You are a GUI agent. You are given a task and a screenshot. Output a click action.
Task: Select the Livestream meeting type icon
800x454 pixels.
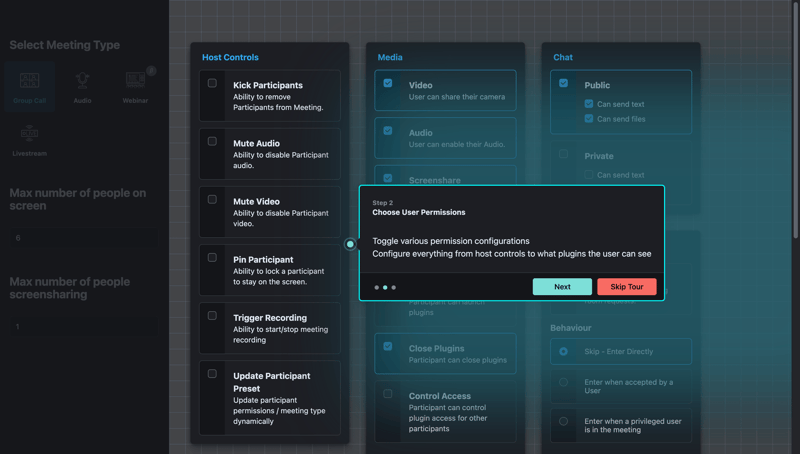coord(30,139)
